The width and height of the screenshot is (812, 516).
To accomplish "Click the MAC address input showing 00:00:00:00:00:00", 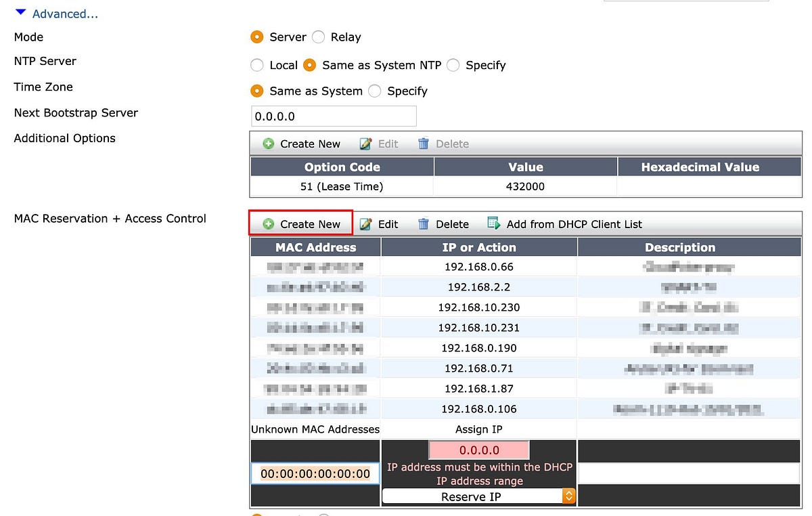I will [x=315, y=473].
